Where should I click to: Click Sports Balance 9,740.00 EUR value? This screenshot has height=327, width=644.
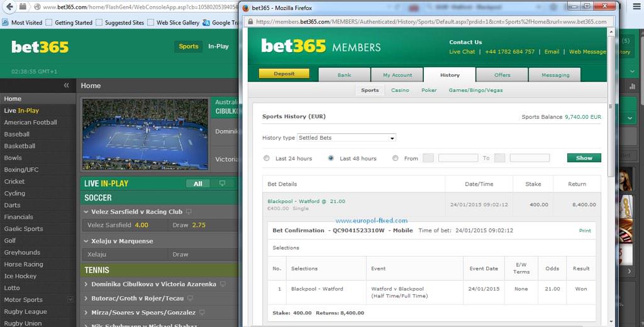click(583, 117)
